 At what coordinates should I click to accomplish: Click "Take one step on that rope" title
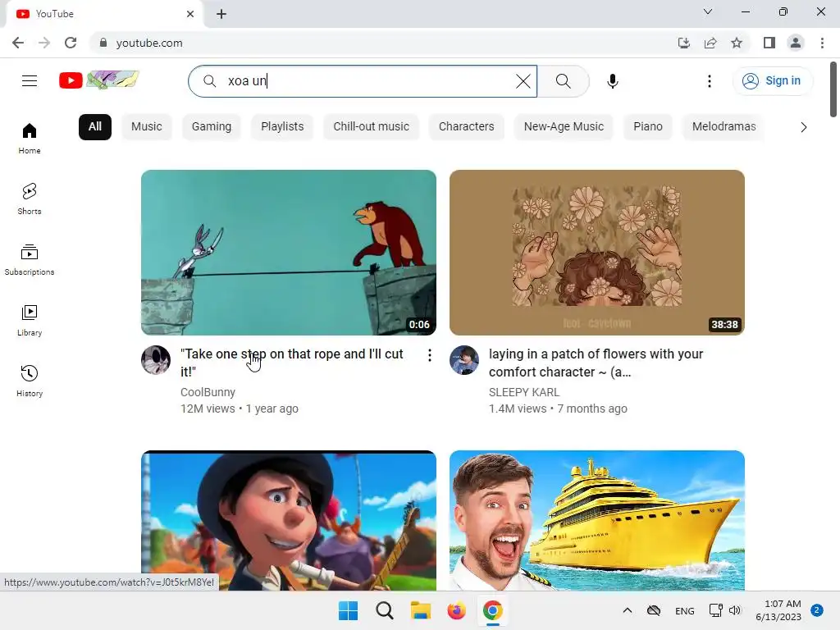(x=292, y=363)
